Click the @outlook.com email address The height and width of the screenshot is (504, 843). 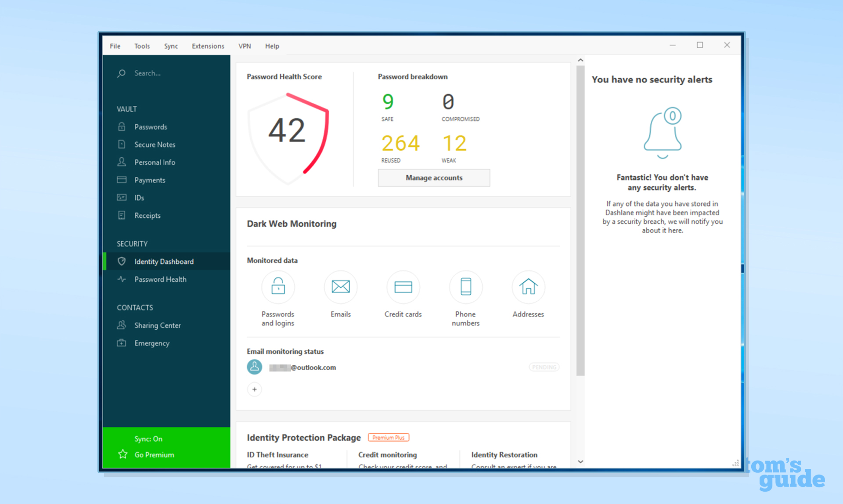tap(303, 367)
